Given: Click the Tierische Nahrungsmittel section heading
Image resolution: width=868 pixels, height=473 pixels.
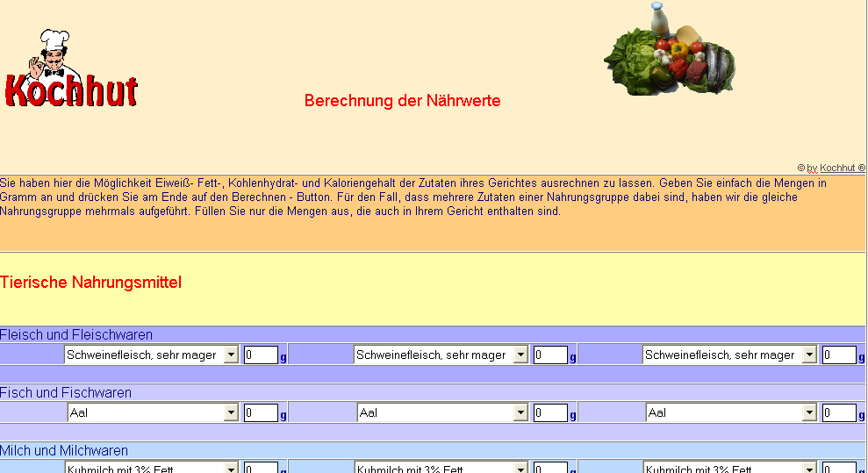Looking at the screenshot, I should [x=90, y=283].
